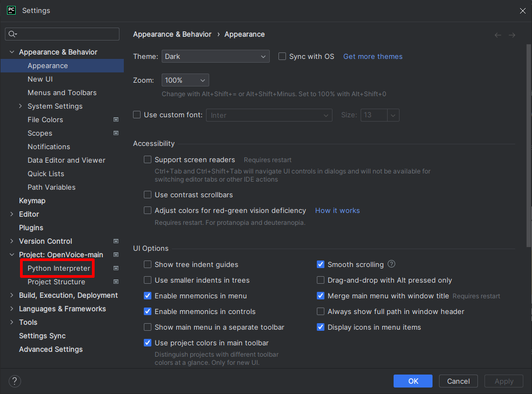532x394 pixels.
Task: Confirm settings with the OK button
Action: (413, 381)
